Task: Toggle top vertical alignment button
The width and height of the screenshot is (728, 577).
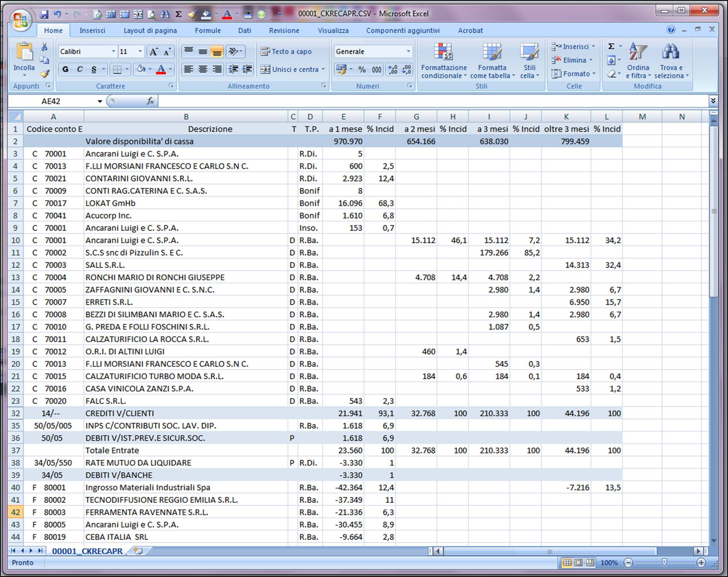Action: [189, 51]
